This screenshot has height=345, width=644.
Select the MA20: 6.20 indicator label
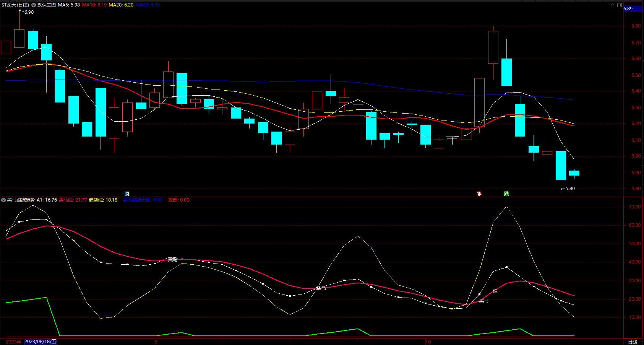(121, 5)
